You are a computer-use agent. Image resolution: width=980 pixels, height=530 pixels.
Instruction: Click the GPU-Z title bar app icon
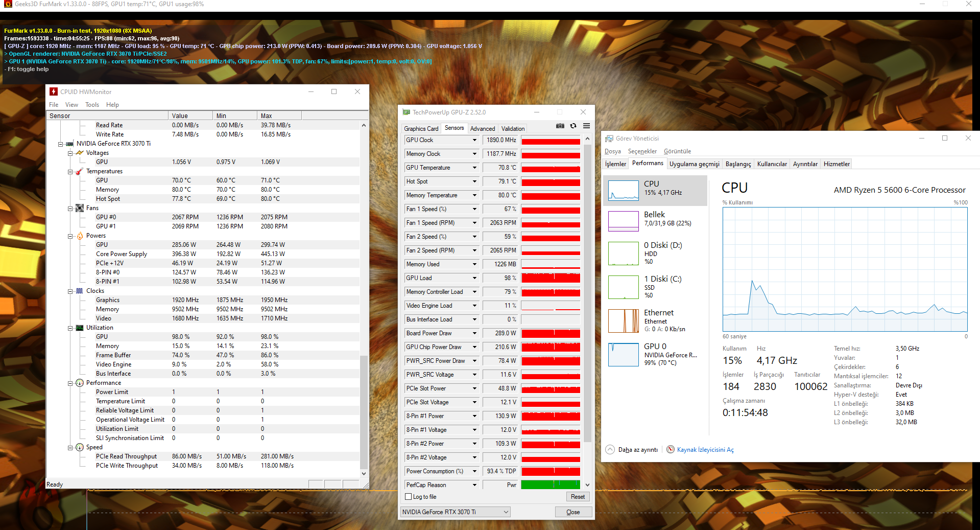407,112
